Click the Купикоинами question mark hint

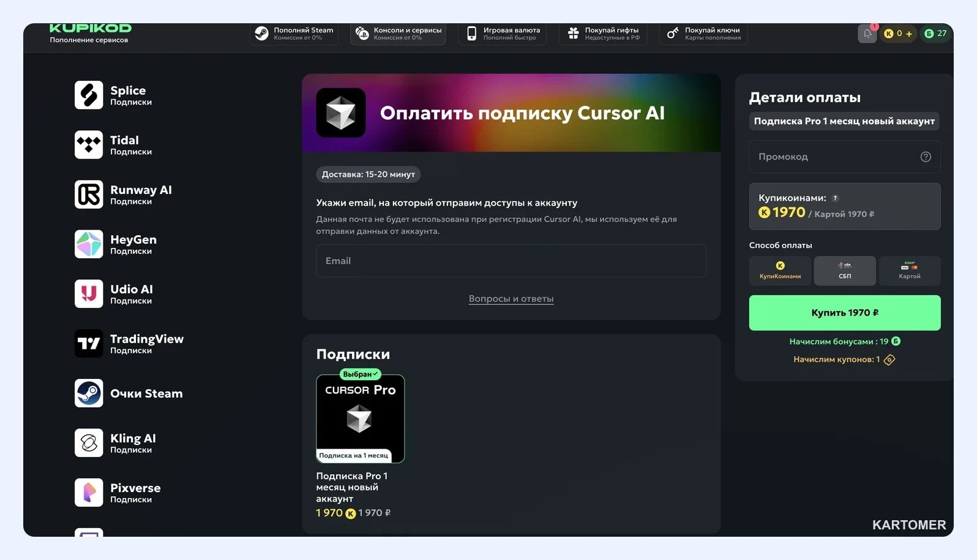pos(835,198)
